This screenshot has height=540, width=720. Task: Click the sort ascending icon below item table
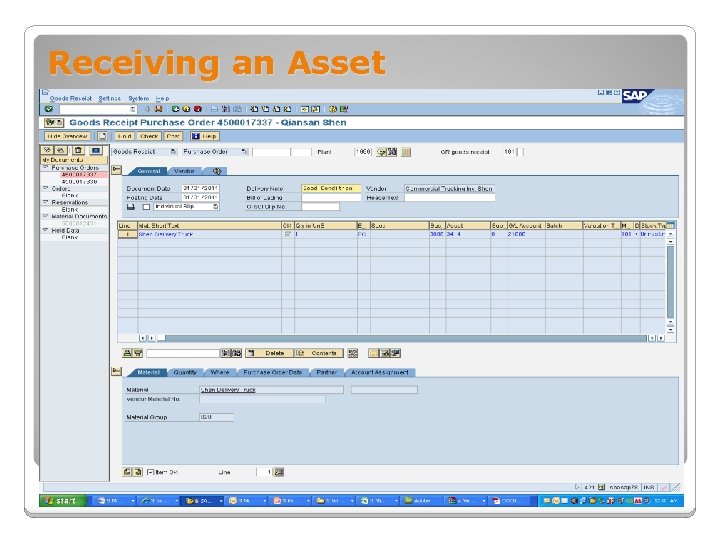click(127, 353)
